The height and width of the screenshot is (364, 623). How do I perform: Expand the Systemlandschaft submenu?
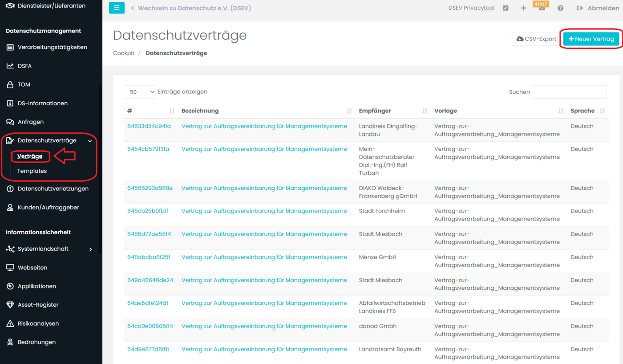click(90, 249)
